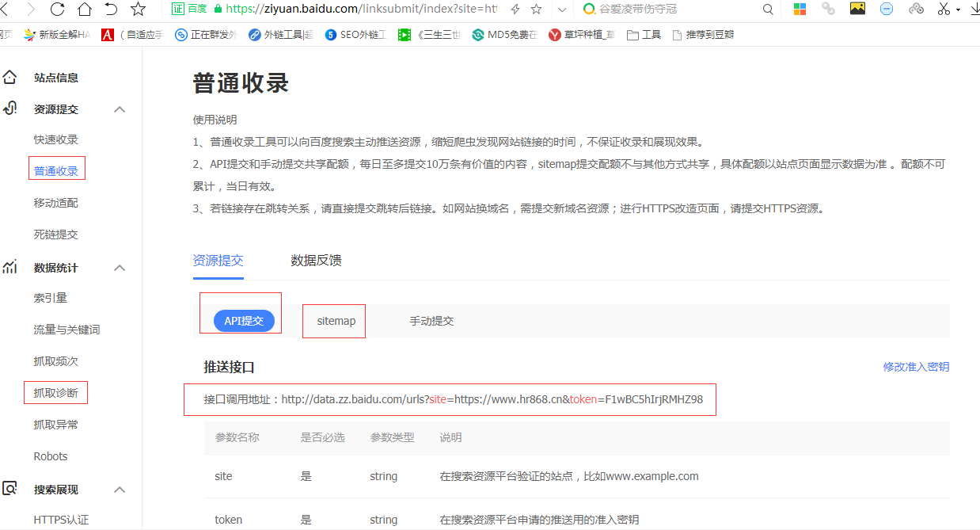Bookmark page with star inside address bar
This screenshot has width=980, height=530.
[x=537, y=10]
